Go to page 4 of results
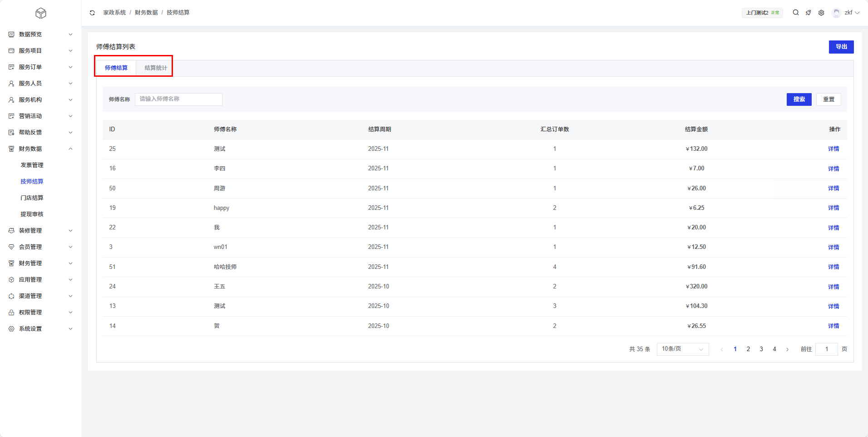This screenshot has width=868, height=437. 774,349
